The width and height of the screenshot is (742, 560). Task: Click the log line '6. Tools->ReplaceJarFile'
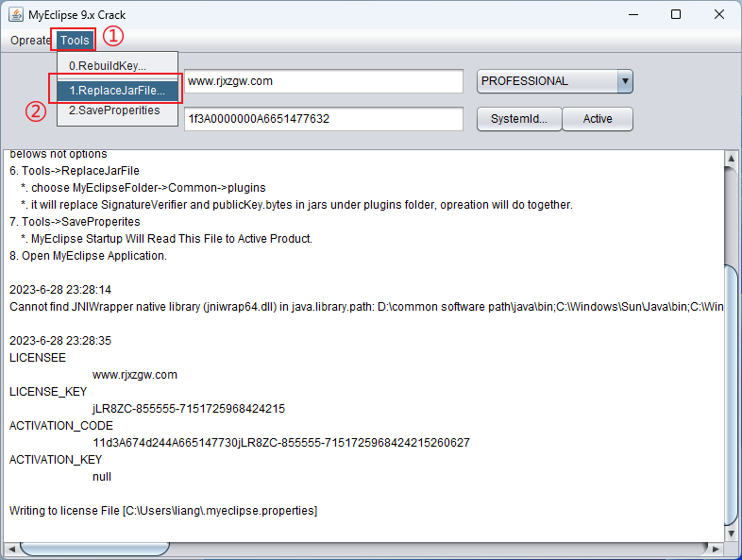click(75, 171)
